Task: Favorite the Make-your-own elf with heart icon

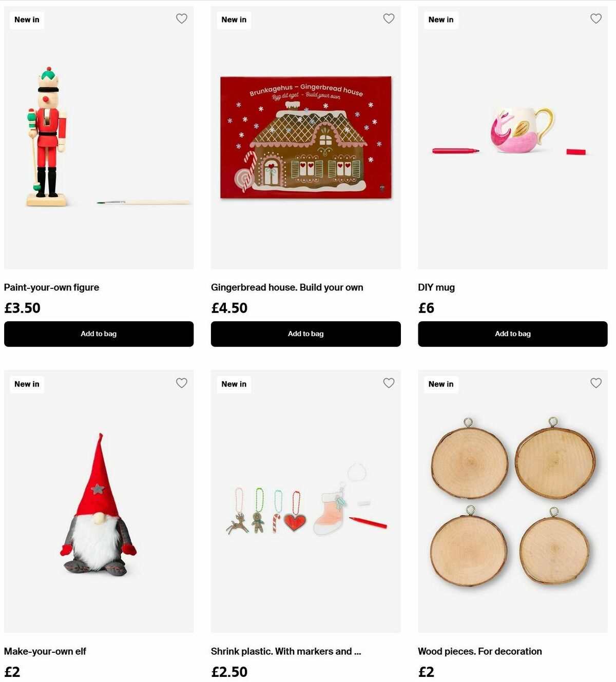Action: 182,383
